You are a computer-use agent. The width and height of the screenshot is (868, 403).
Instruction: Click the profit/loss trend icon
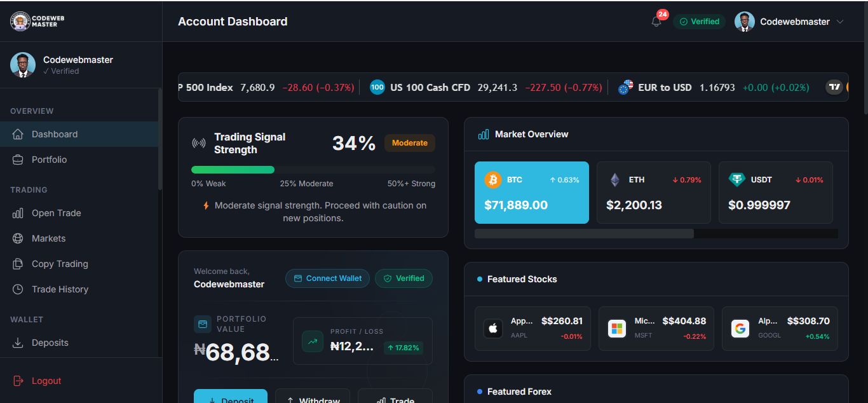(x=313, y=341)
